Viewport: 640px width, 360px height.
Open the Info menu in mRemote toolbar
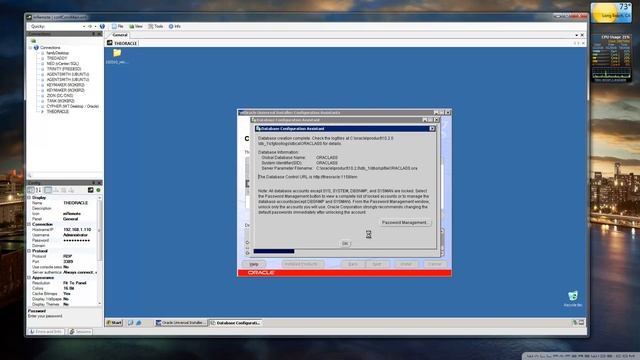175,26
